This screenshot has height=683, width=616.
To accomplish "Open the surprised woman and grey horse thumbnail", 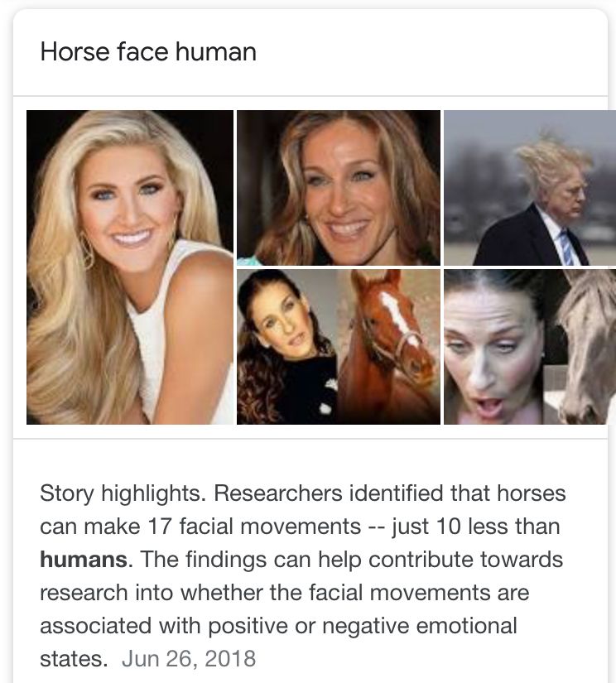I will (x=530, y=347).
